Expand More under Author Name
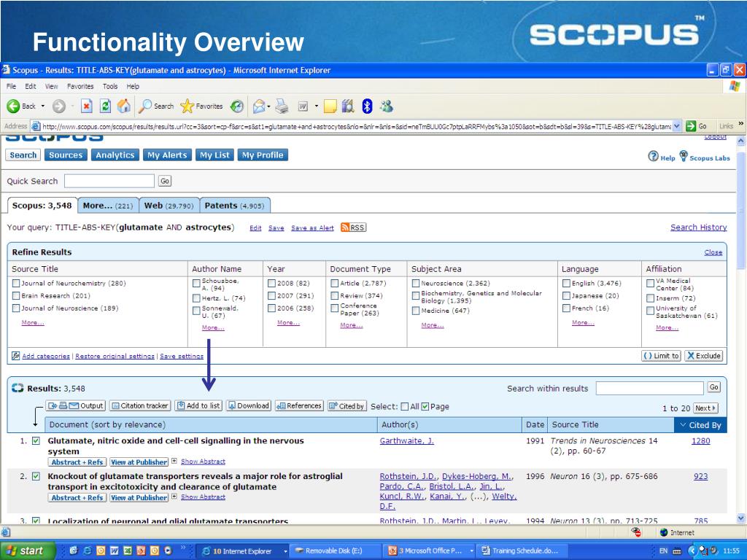Image resolution: width=747 pixels, height=560 pixels. click(213, 327)
